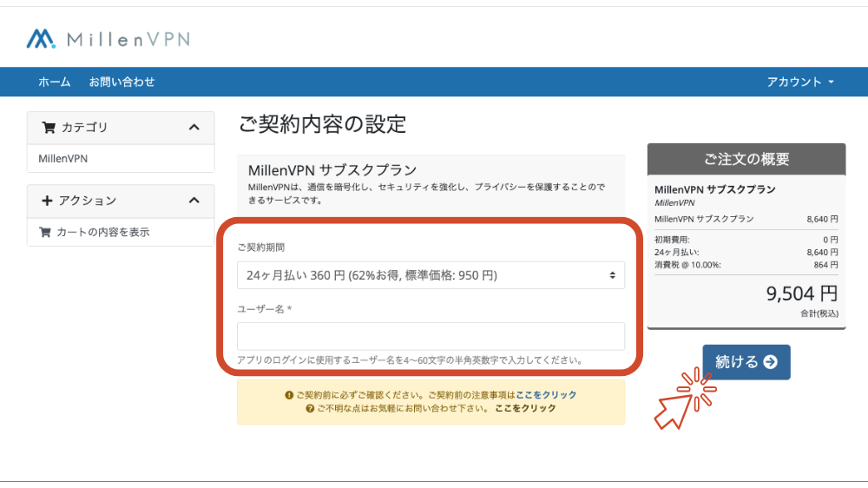
Task: Open the ご契約前の注意事項 ここをクリック link
Action: click(x=546, y=395)
